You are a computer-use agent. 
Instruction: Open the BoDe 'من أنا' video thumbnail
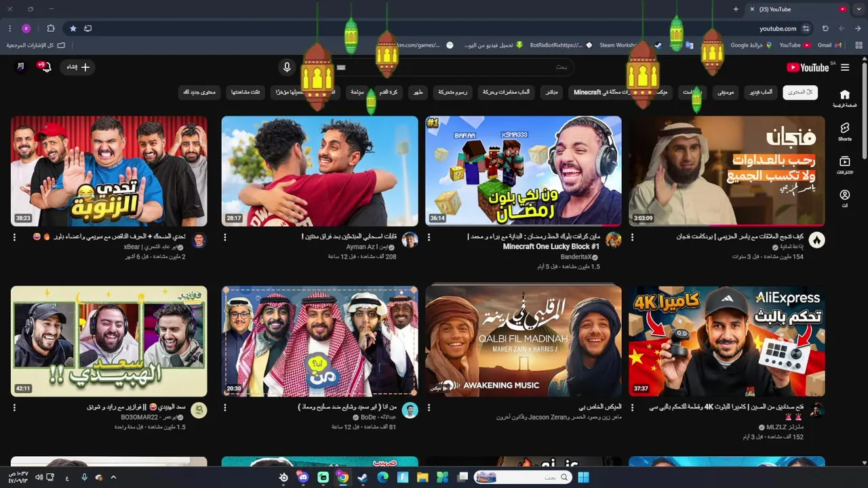[319, 341]
